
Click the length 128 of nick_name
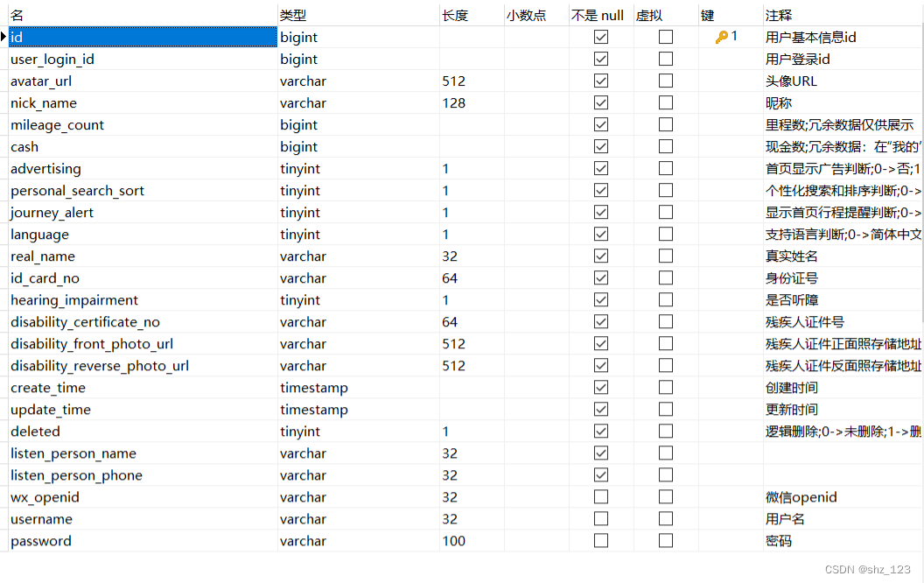[x=454, y=102]
